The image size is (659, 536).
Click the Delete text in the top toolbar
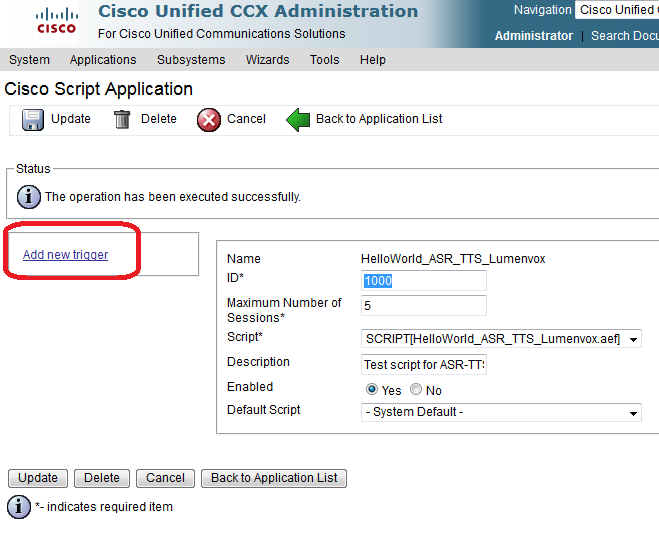click(x=159, y=119)
